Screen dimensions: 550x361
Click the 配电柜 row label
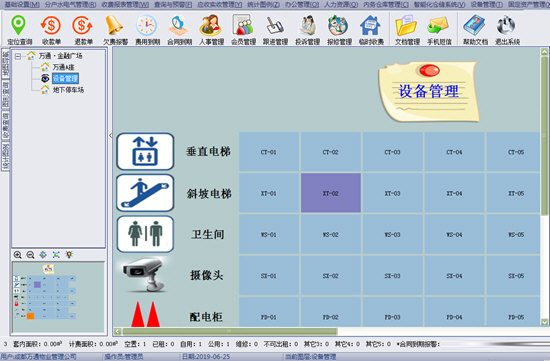206,317
